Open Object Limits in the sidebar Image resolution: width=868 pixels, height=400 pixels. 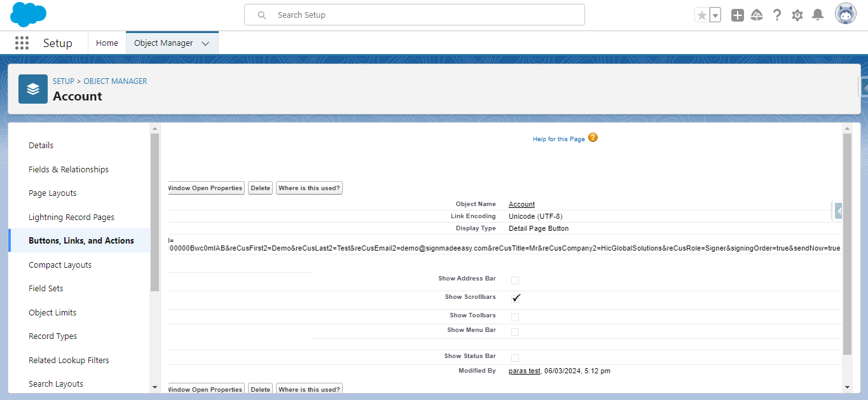click(x=52, y=312)
